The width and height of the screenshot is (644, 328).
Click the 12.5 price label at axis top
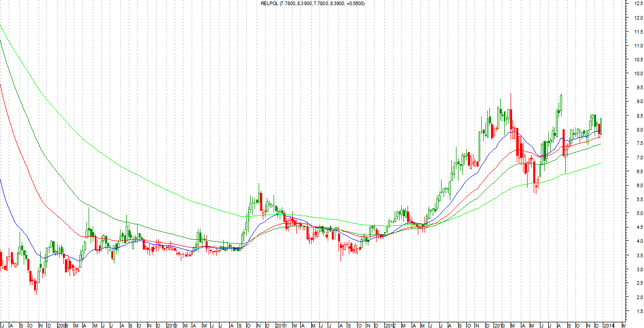pyautogui.click(x=634, y=4)
